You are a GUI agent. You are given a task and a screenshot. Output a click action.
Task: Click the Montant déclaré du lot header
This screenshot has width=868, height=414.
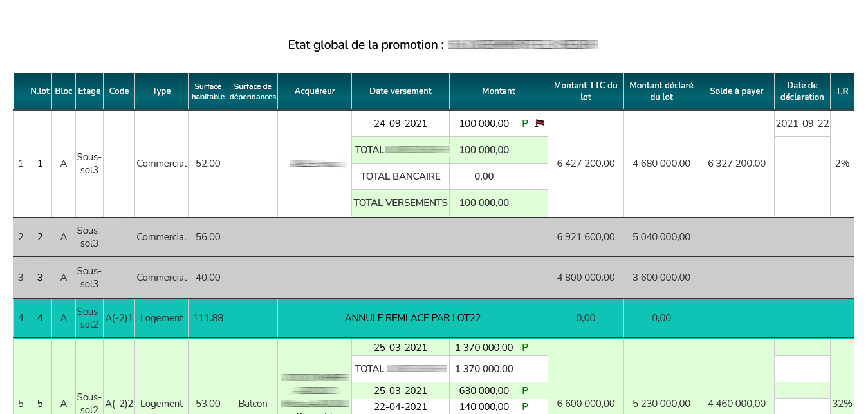661,91
